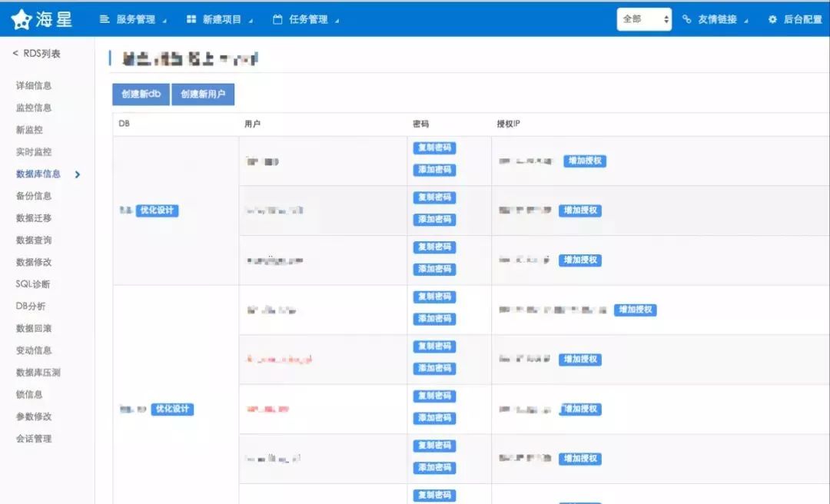Open the 友情链接 dropdown arrow

(745, 21)
